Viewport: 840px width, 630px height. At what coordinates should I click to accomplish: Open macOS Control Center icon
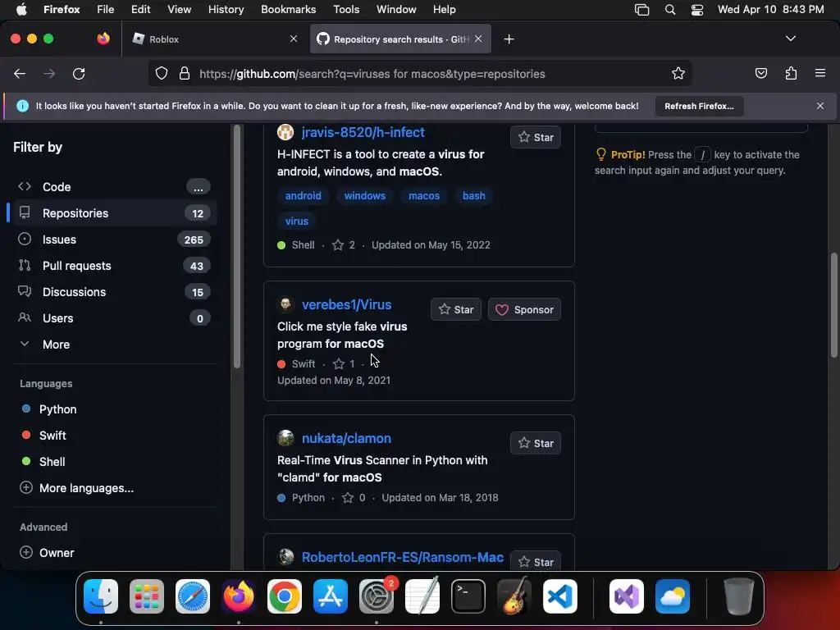pos(697,10)
